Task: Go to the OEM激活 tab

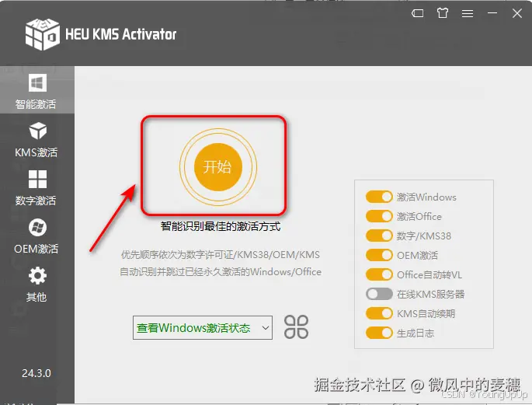Action: [x=37, y=236]
